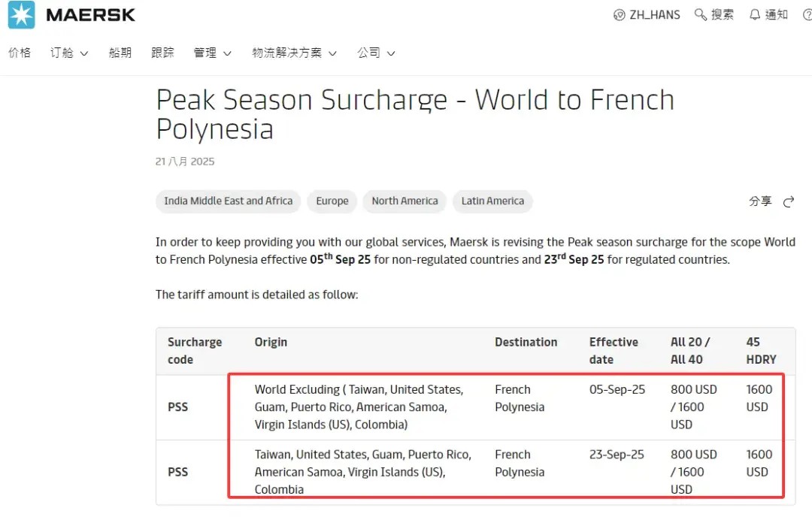This screenshot has width=812, height=520.
Task: Open the 价格 menu item
Action: point(20,53)
